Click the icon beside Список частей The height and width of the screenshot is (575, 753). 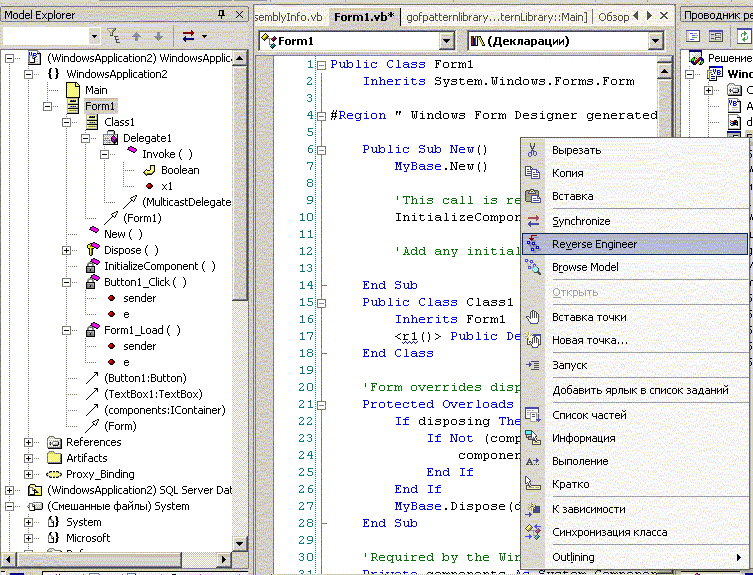(532, 415)
